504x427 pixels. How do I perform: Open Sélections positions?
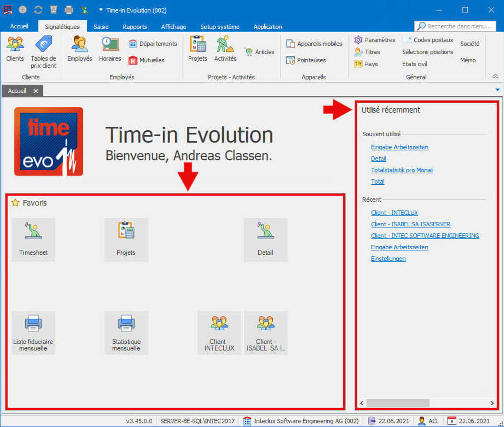pos(428,52)
